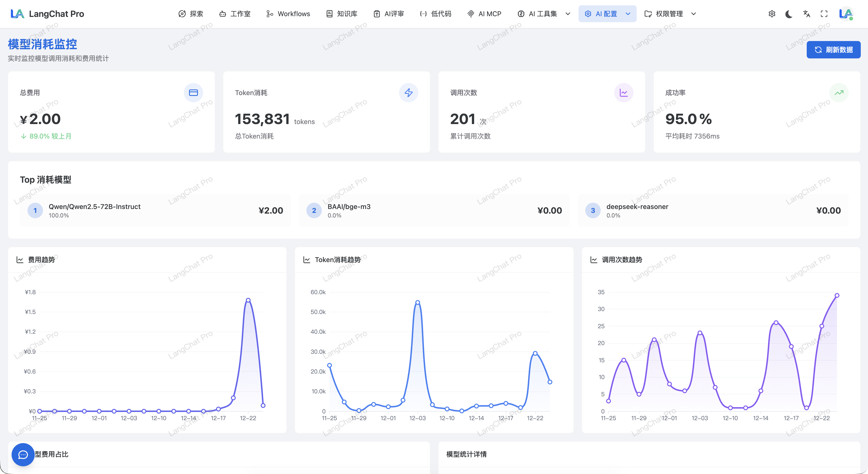Viewport: 868px width, 474px height.
Task: Click the 12-22 peak point on 费用趋势 chart
Action: [x=248, y=300]
